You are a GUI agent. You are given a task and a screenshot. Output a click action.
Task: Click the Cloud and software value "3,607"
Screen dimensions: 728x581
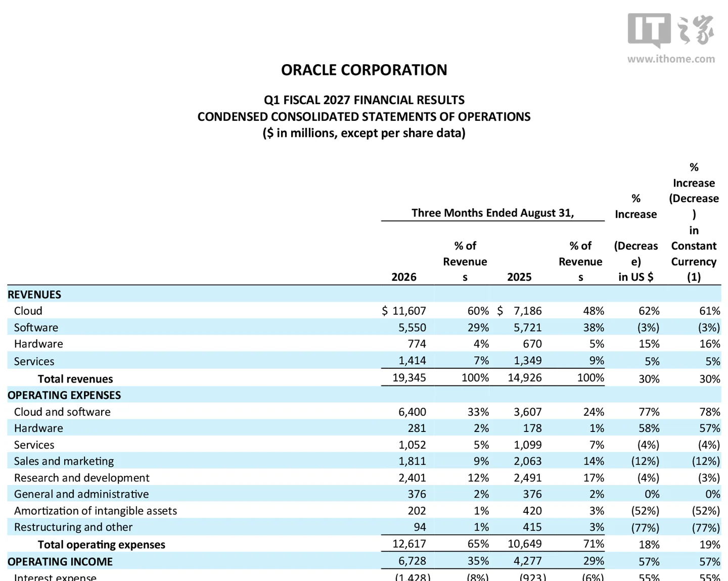click(527, 412)
